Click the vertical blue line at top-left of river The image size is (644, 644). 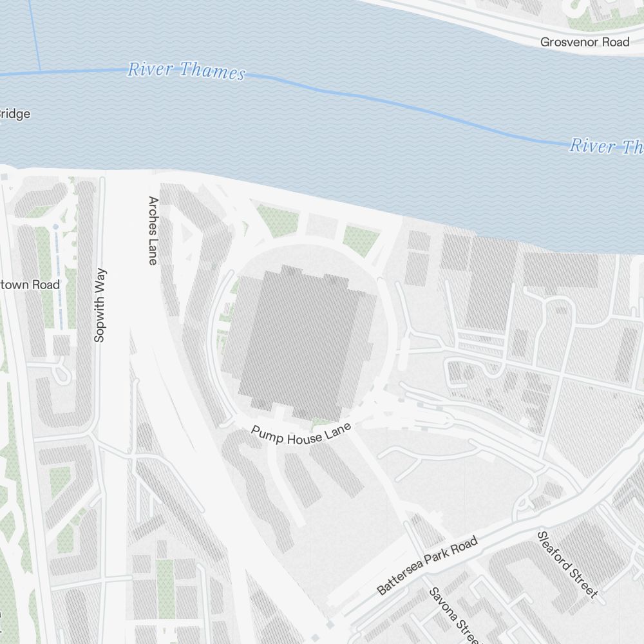(35, 35)
